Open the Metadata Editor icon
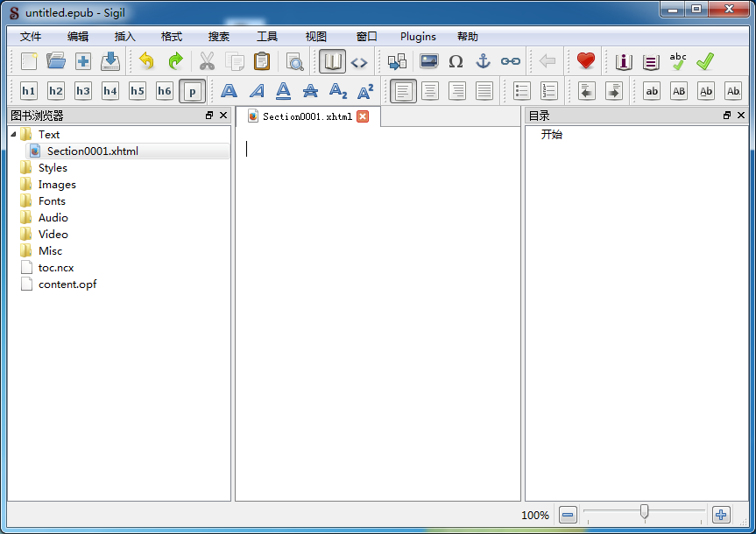 click(x=624, y=61)
